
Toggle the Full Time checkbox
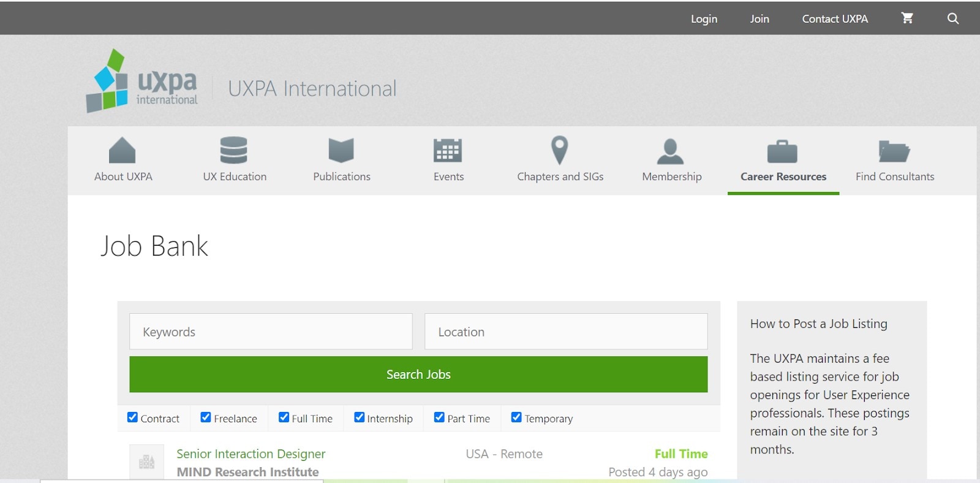click(x=284, y=417)
